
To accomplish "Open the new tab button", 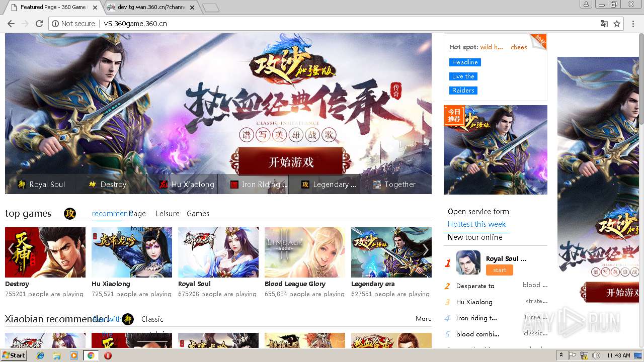I will pyautogui.click(x=211, y=8).
